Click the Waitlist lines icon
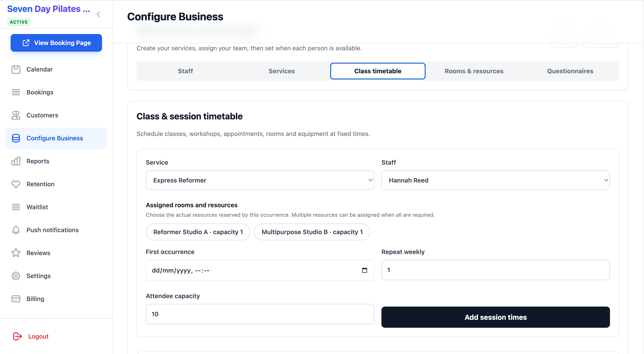The width and height of the screenshot is (644, 354). [x=16, y=207]
